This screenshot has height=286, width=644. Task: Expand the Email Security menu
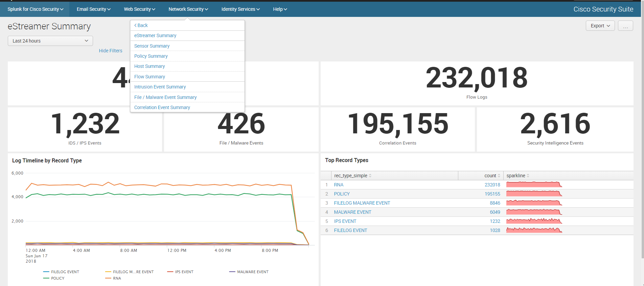pyautogui.click(x=93, y=9)
